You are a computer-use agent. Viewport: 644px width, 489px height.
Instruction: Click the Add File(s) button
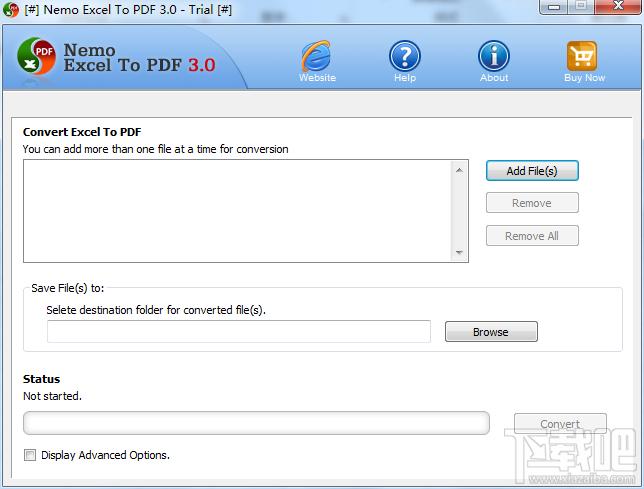tap(532, 171)
